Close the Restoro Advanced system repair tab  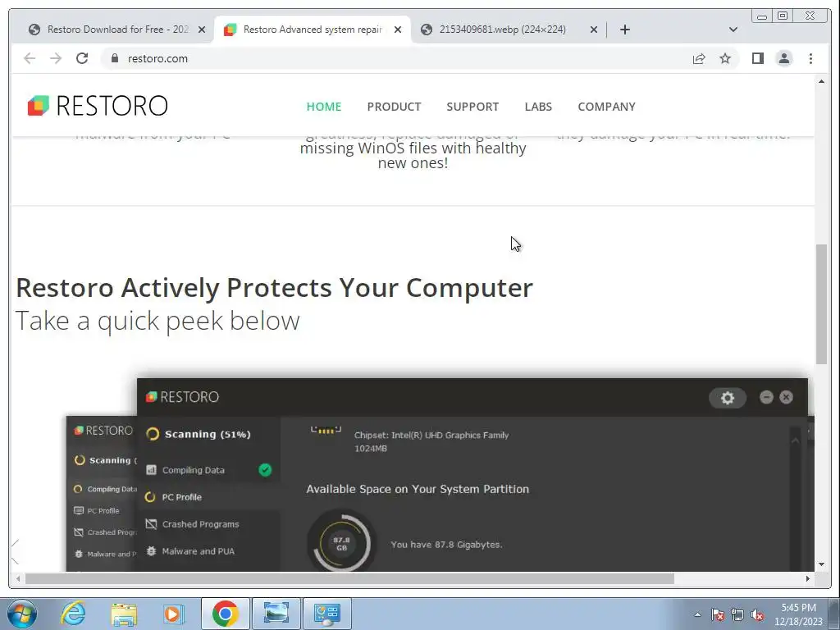coord(398,30)
